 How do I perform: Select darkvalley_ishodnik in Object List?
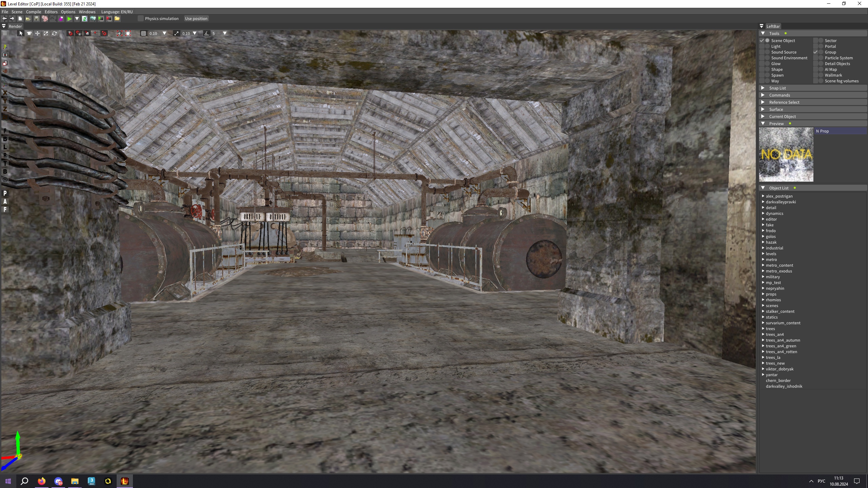tap(784, 386)
